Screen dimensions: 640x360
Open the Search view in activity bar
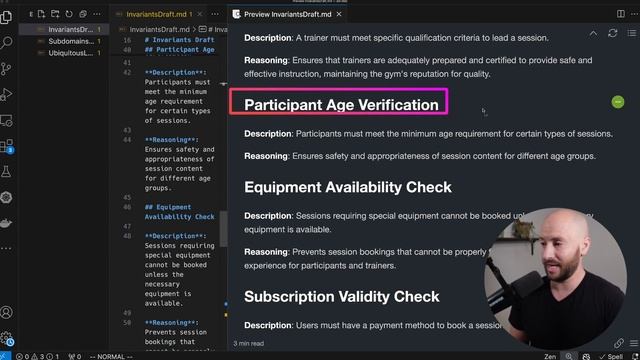7,42
